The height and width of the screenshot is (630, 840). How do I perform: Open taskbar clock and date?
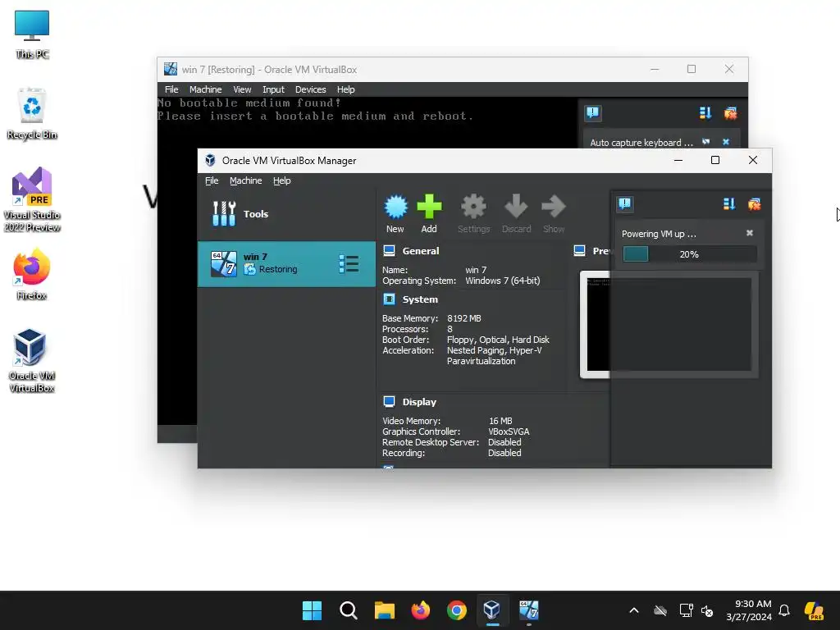748,610
